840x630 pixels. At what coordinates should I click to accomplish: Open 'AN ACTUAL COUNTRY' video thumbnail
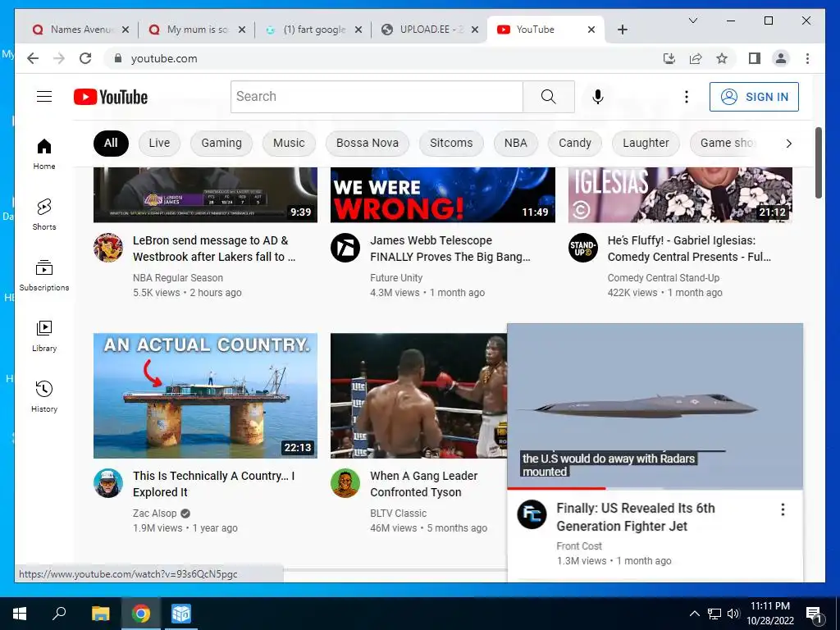pos(205,396)
